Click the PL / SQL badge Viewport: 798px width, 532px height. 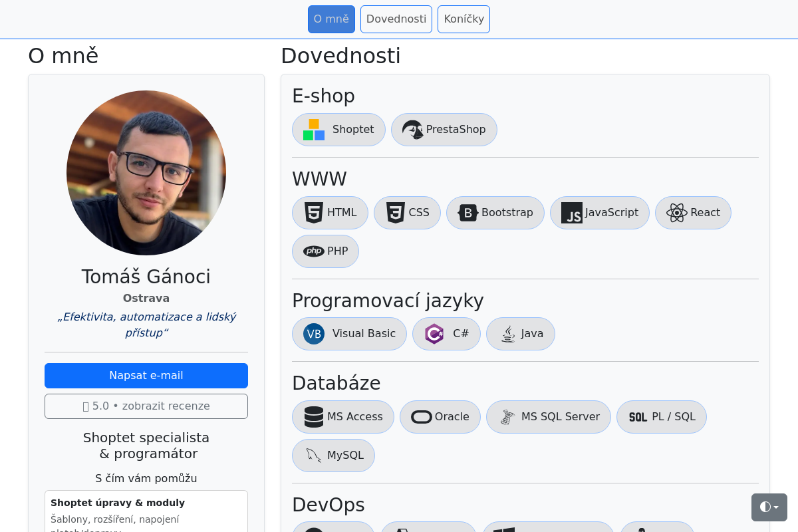click(x=661, y=416)
